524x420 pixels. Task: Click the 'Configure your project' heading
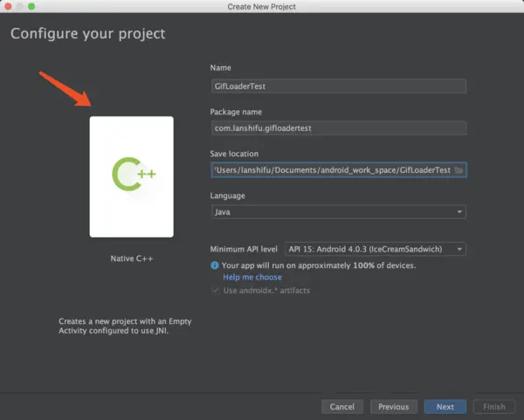pos(88,34)
